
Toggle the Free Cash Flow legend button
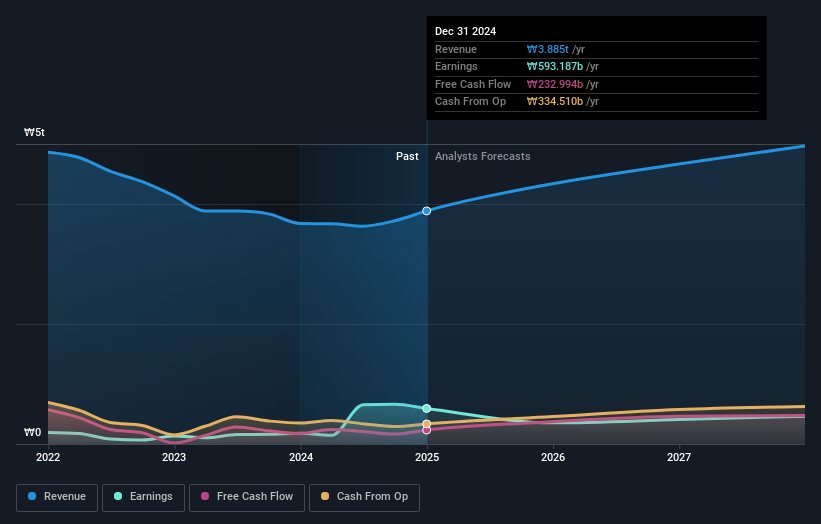[247, 497]
